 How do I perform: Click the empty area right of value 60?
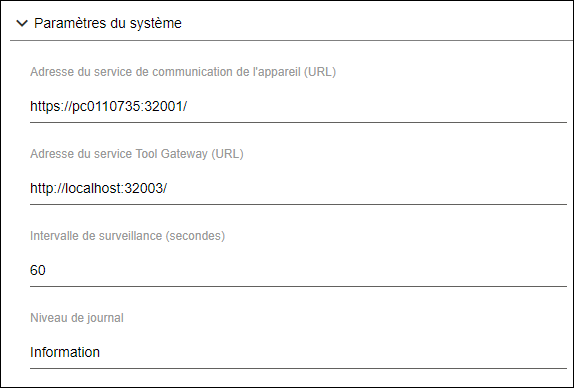(x=306, y=270)
